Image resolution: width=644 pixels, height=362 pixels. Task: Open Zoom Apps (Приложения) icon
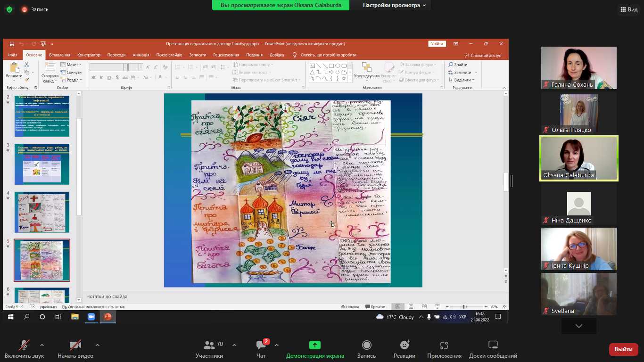click(444, 346)
